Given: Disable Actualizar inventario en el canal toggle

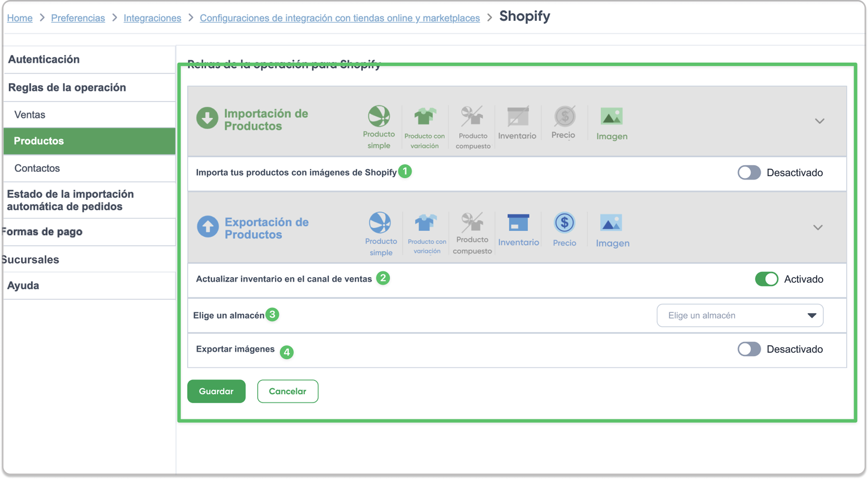Looking at the screenshot, I should [766, 279].
